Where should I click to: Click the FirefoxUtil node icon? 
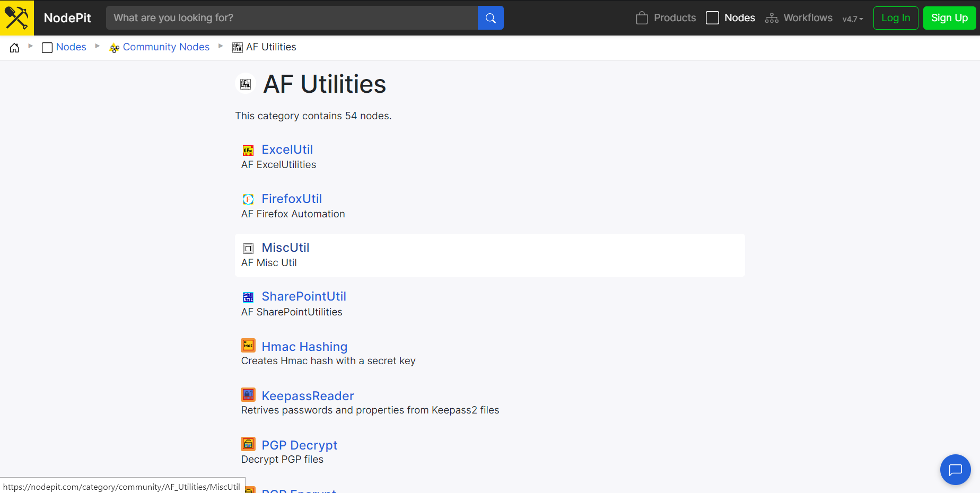(x=248, y=199)
